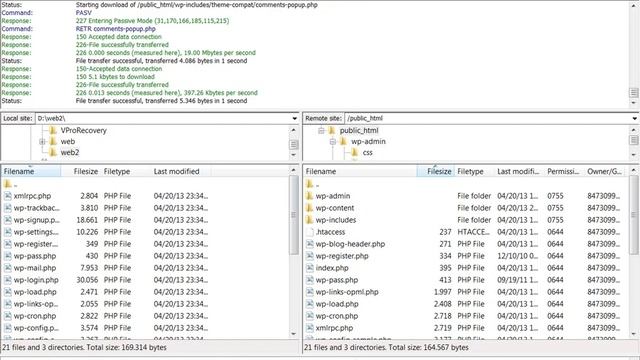Select wp-trackbac... in local file list
Screen dimensions: 640x360
coord(36,208)
